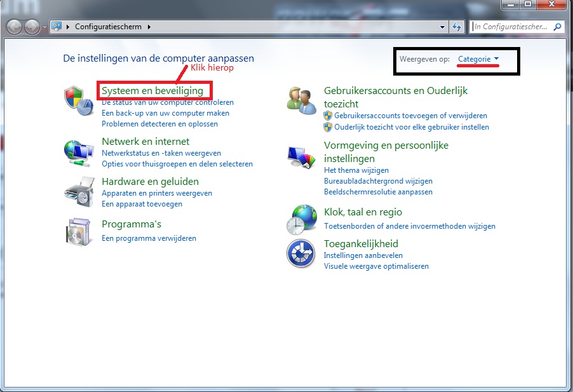573x392 pixels.
Task: Click the Hardware en geluiden printer icon
Action: [x=79, y=192]
